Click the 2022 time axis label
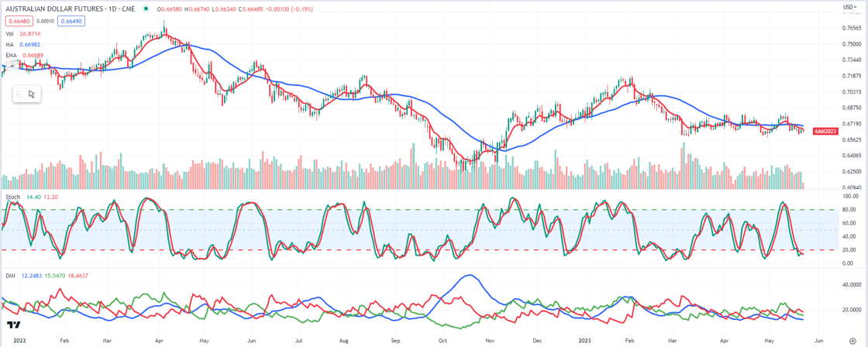This screenshot has height=347, width=868. tap(19, 340)
